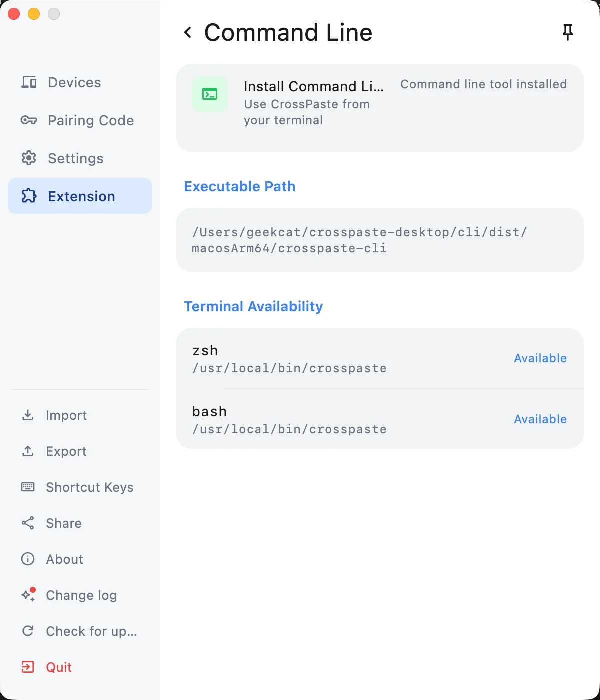600x700 pixels.
Task: Close the window with red button
Action: pyautogui.click(x=14, y=14)
